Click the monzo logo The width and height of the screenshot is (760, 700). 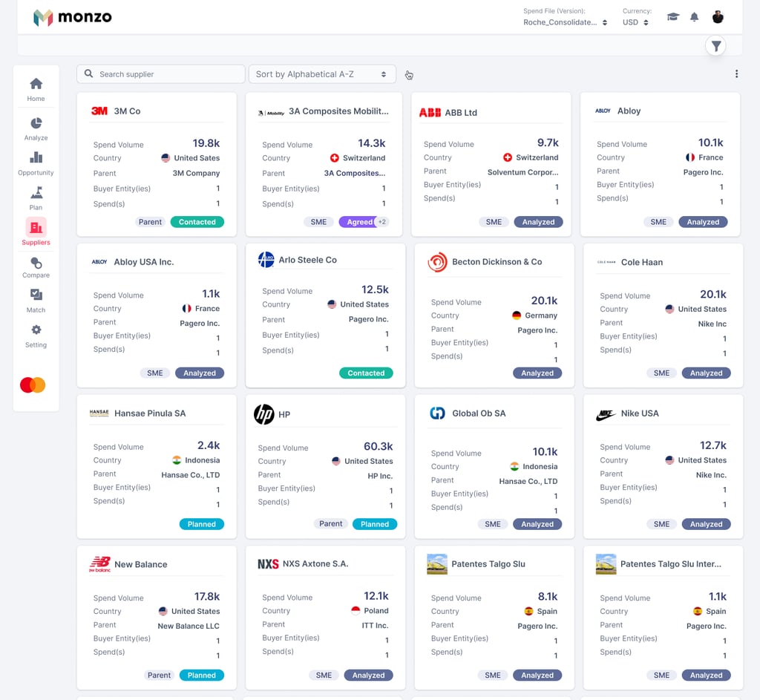(x=73, y=17)
